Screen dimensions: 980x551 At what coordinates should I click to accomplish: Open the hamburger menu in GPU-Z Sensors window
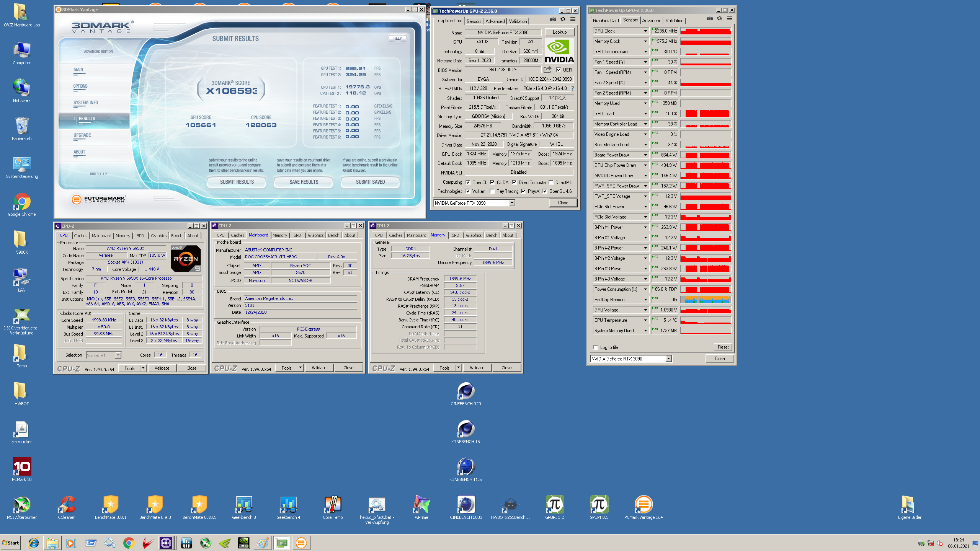729,19
